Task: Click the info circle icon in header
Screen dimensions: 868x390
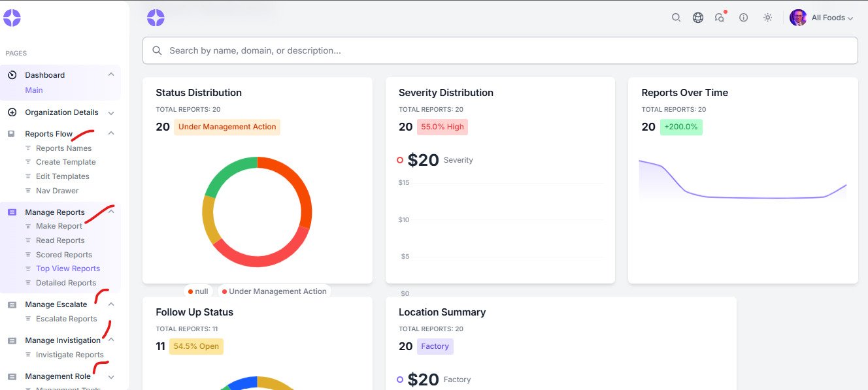Action: [x=743, y=18]
